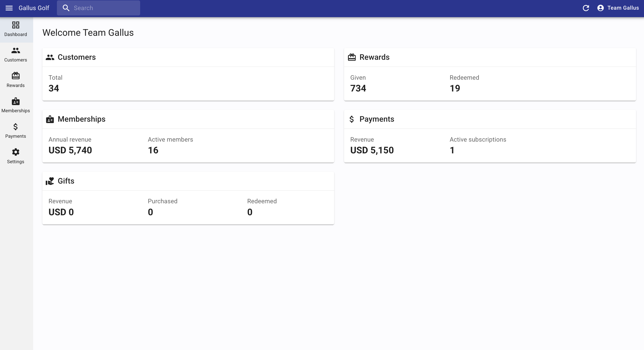Click the Team Gallus username label

[x=623, y=8]
